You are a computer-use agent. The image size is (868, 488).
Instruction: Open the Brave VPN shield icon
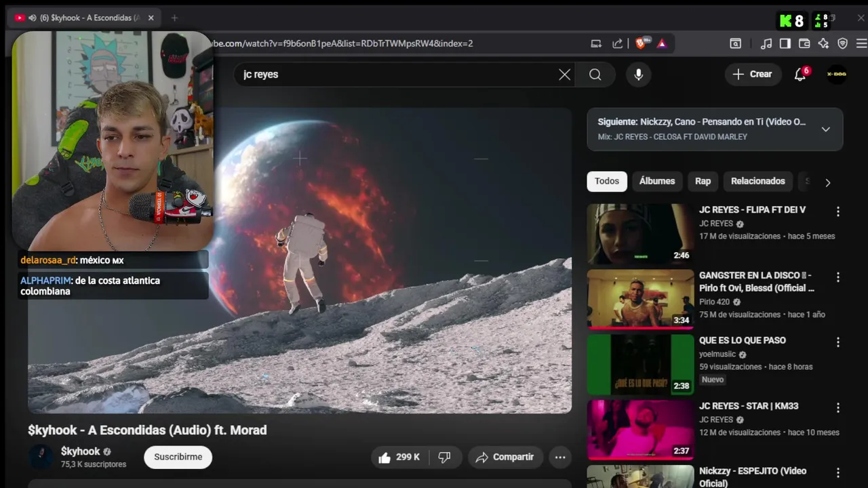coord(843,43)
